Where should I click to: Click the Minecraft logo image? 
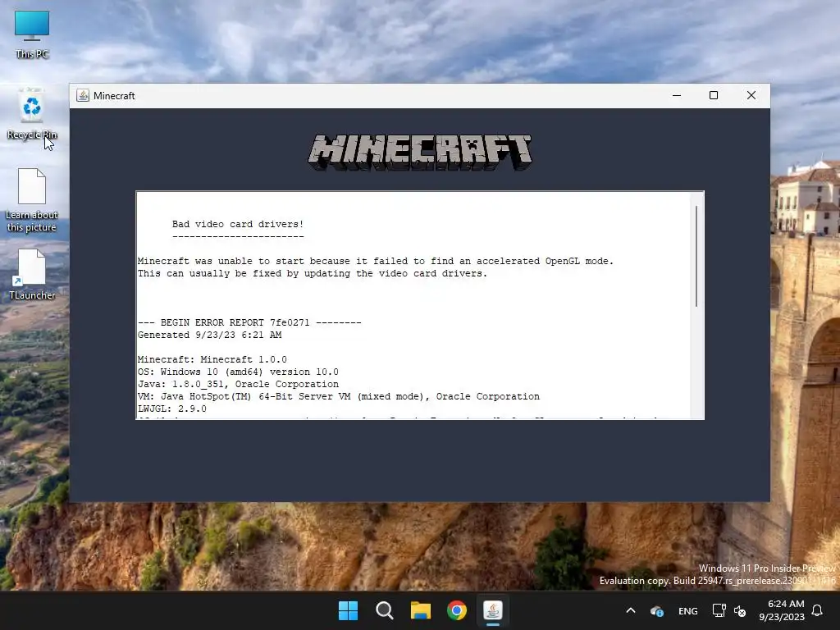tap(420, 153)
